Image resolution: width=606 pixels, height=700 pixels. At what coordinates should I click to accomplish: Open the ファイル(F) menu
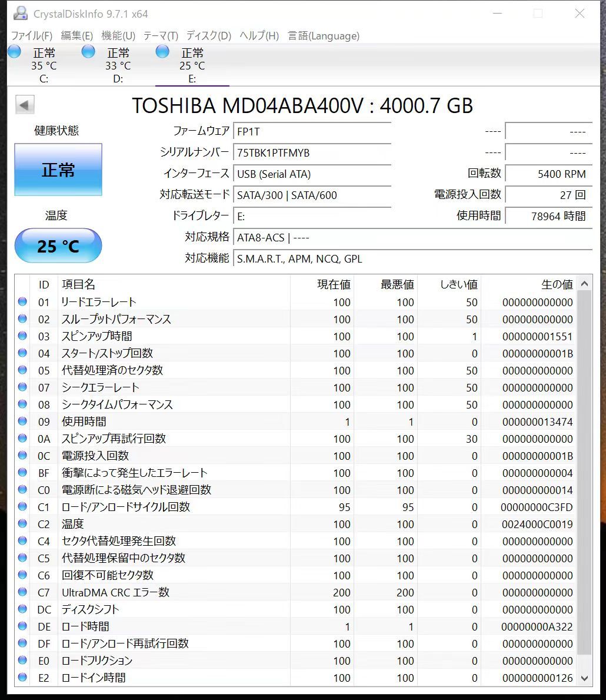coord(32,36)
